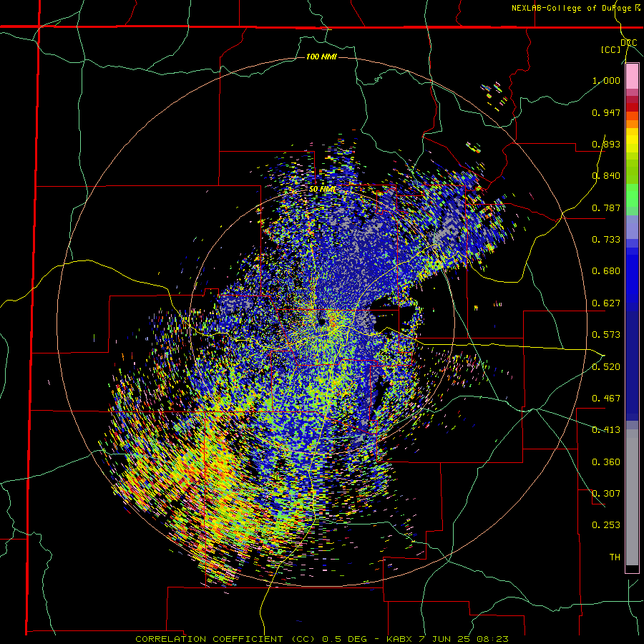Select the 0.573 legend value
This screenshot has width=644, height=644.
(x=606, y=335)
